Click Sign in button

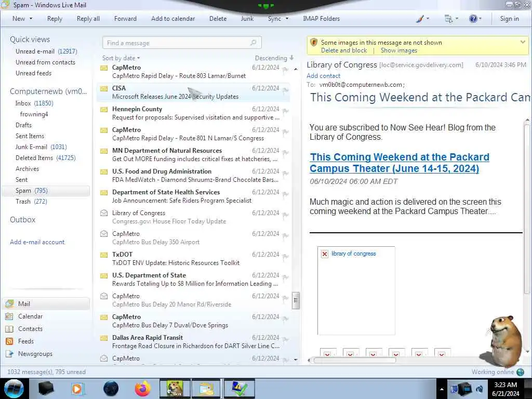coord(509,19)
